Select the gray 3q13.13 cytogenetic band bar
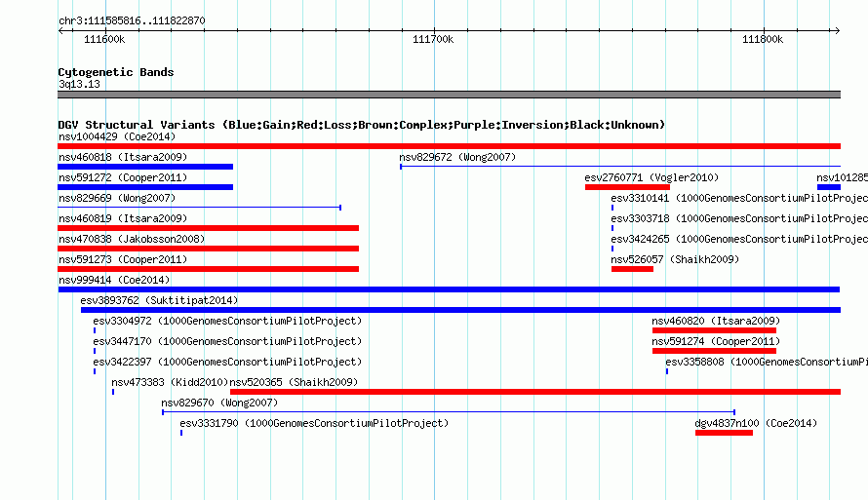 [x=449, y=95]
